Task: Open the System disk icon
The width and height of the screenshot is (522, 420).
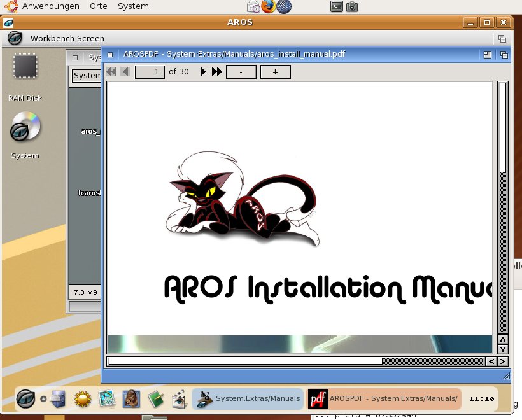Action: pyautogui.click(x=25, y=127)
